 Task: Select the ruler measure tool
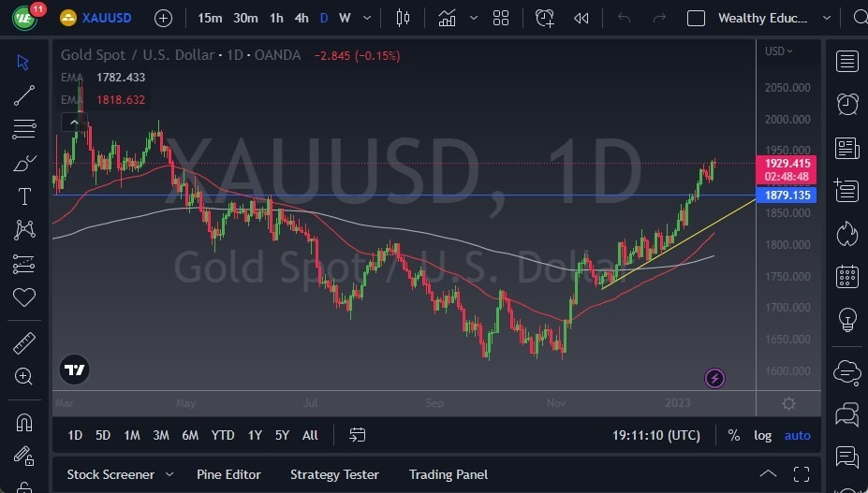(x=23, y=343)
